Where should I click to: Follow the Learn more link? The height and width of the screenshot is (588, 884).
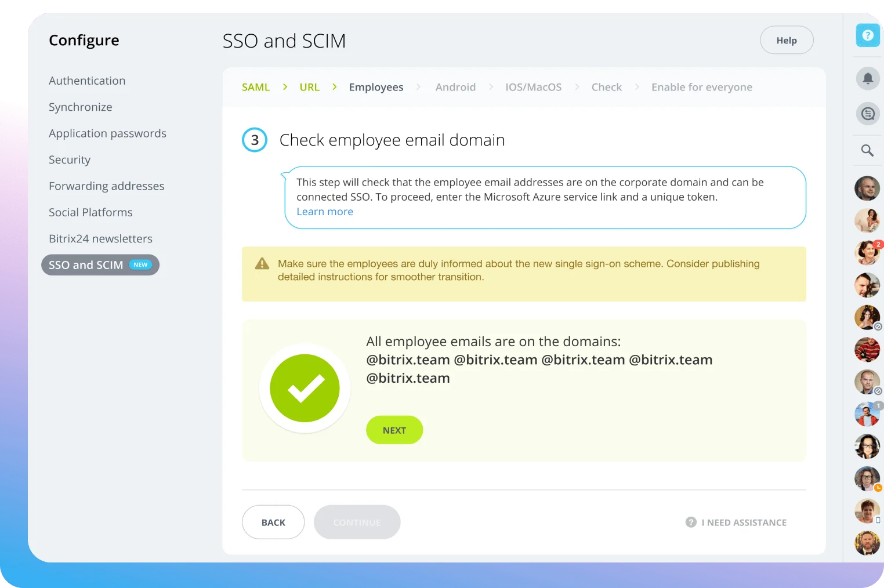tap(325, 212)
